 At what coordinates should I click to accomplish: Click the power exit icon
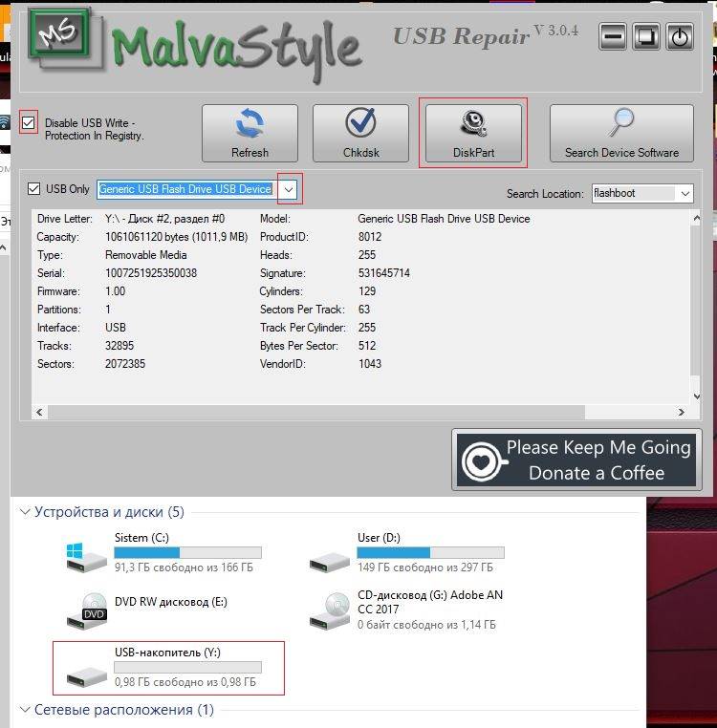[680, 36]
